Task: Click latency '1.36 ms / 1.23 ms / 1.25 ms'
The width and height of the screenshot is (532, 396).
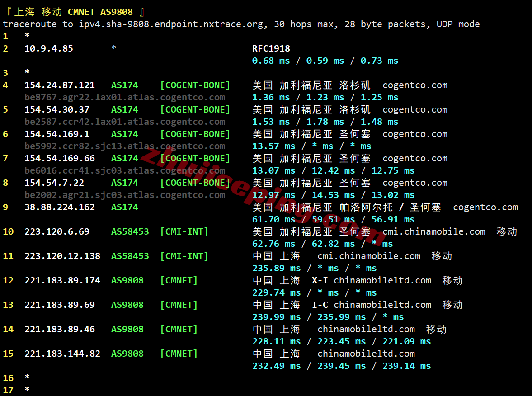Action: (325, 97)
